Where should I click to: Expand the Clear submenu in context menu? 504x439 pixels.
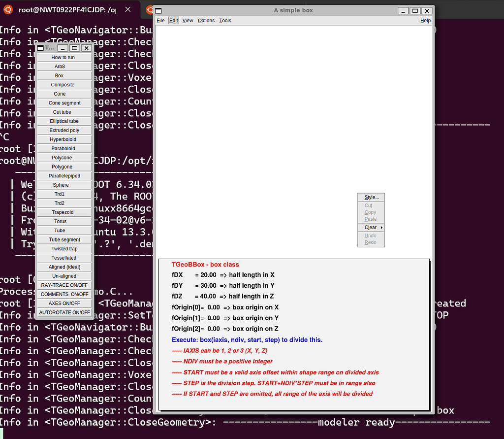tap(371, 227)
